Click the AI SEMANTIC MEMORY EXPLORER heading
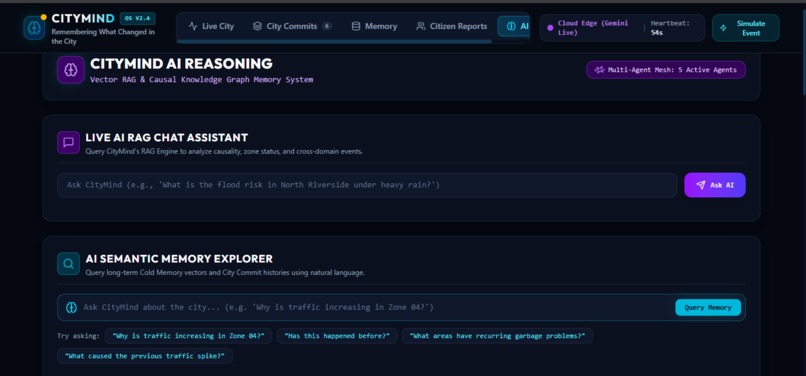The image size is (806, 376). [x=179, y=259]
